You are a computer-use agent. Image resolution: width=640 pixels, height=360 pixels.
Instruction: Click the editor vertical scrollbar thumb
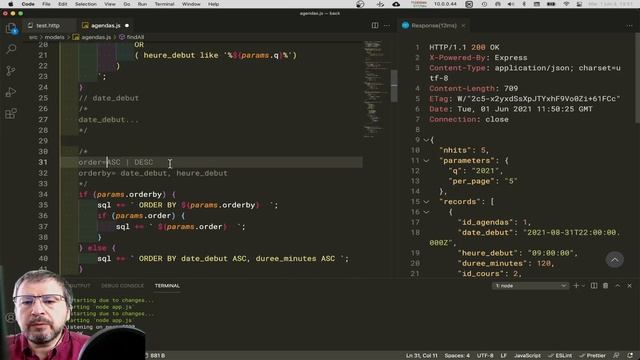pyautogui.click(x=394, y=86)
